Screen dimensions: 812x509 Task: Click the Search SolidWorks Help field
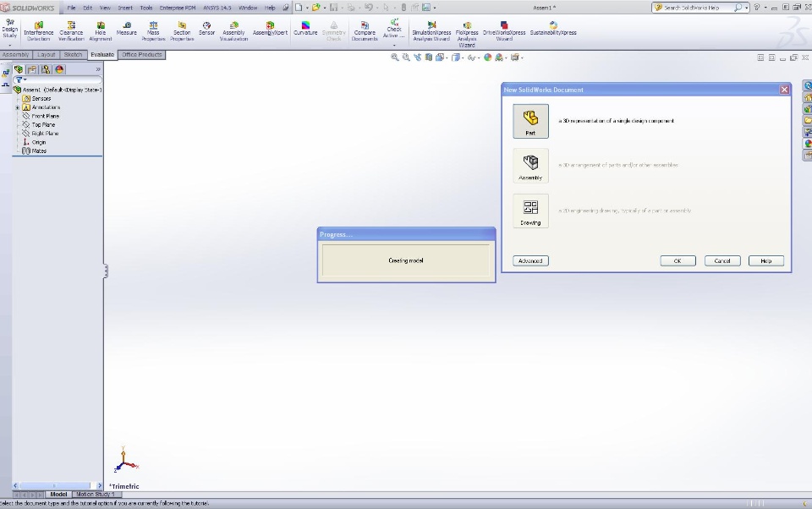pos(694,8)
